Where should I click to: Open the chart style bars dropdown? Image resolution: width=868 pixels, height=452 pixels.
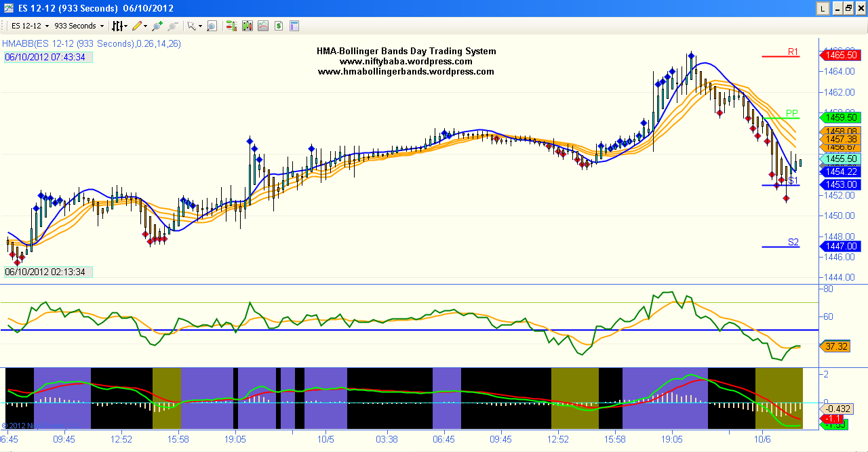coord(119,26)
